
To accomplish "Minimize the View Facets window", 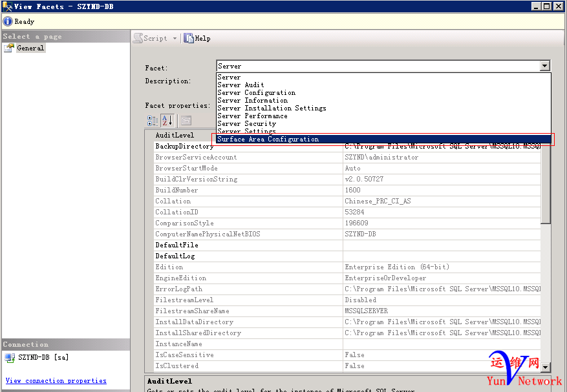I will pyautogui.click(x=537, y=6).
